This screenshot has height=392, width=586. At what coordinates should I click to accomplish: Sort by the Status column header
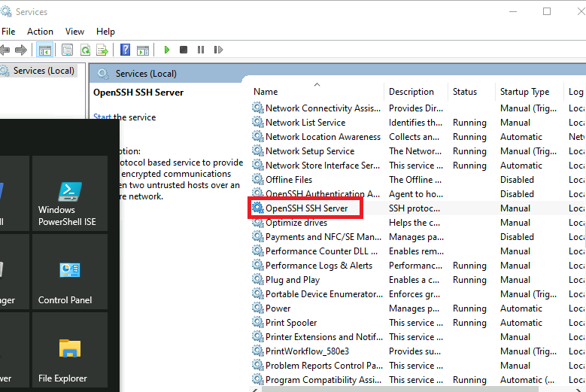[x=465, y=92]
